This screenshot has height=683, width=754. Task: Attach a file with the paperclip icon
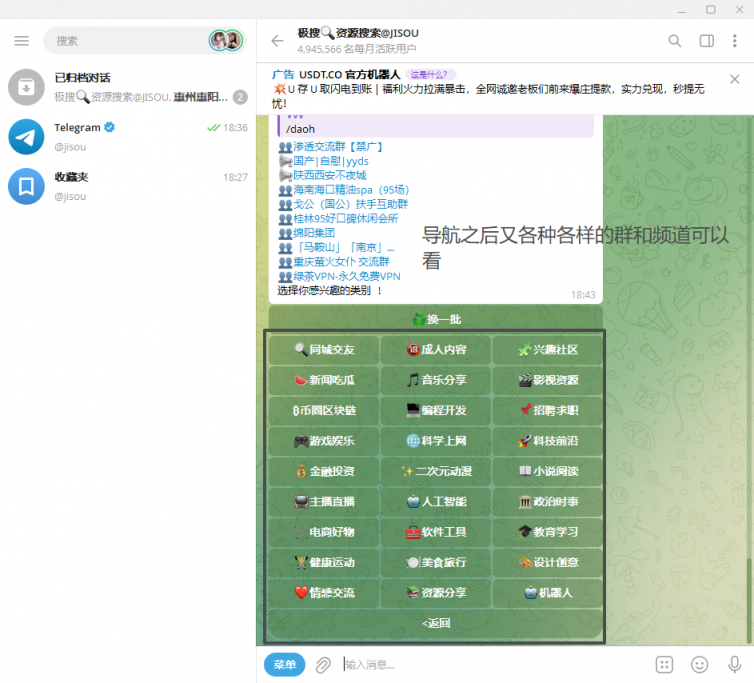pos(323,665)
